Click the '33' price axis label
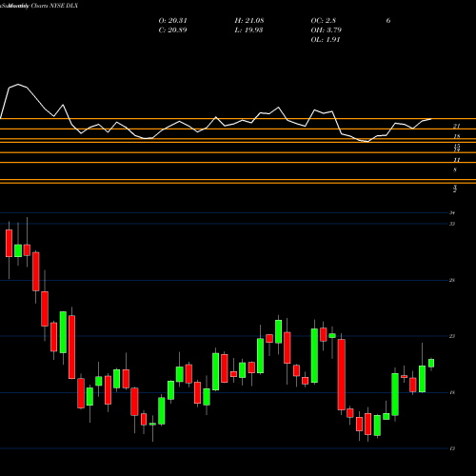476x476 pixels. click(452, 224)
